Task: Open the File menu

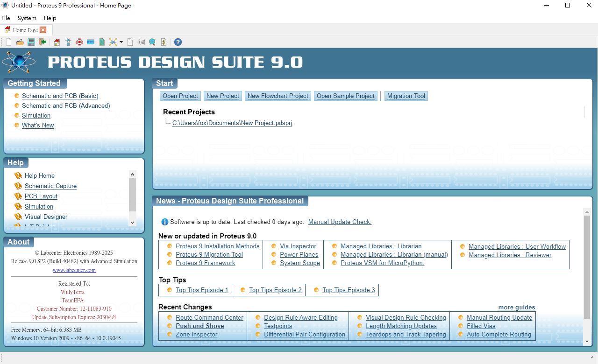Action: click(6, 18)
